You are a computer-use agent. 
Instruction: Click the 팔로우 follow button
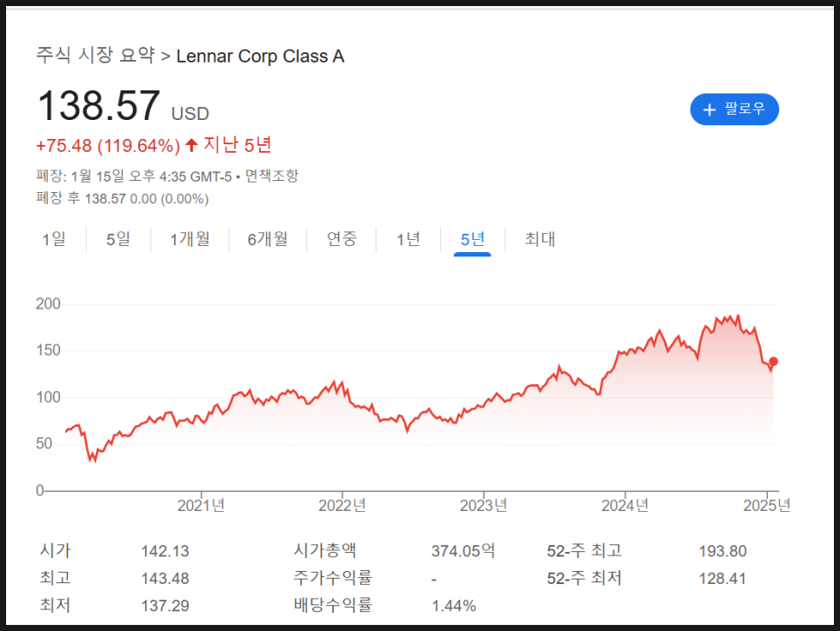point(734,110)
